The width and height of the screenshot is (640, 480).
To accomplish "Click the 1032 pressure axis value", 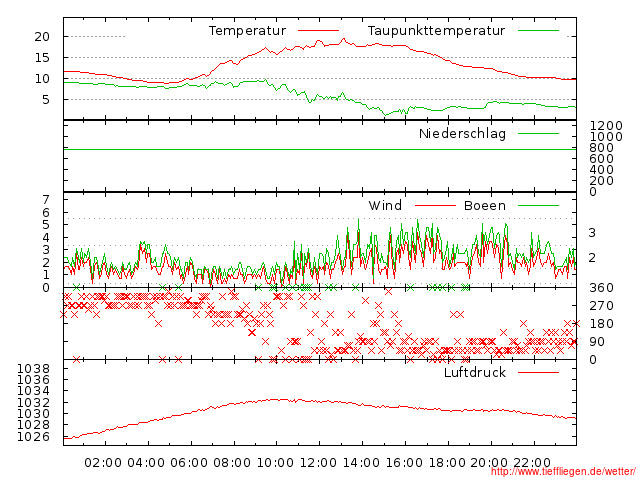I will click(33, 402).
